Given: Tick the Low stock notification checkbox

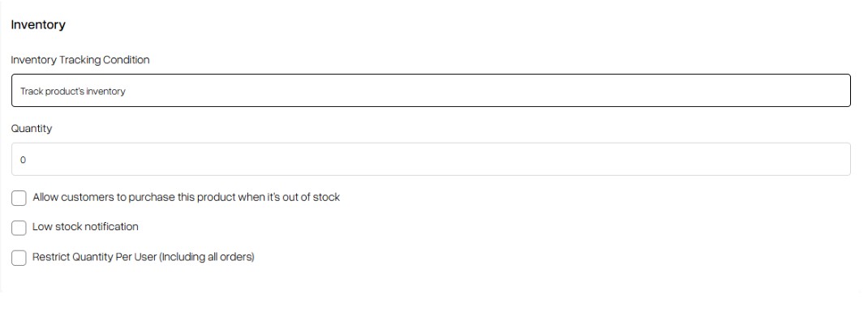Looking at the screenshot, I should coord(19,228).
